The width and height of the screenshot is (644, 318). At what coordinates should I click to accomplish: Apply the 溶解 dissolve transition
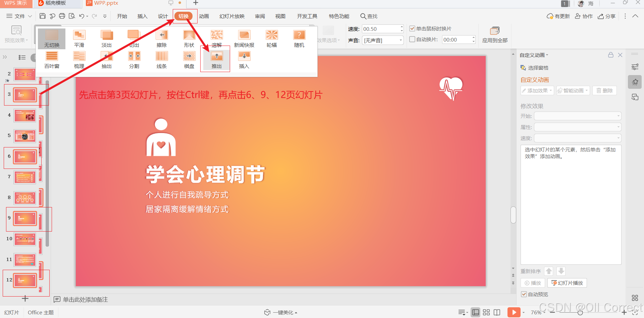(217, 39)
